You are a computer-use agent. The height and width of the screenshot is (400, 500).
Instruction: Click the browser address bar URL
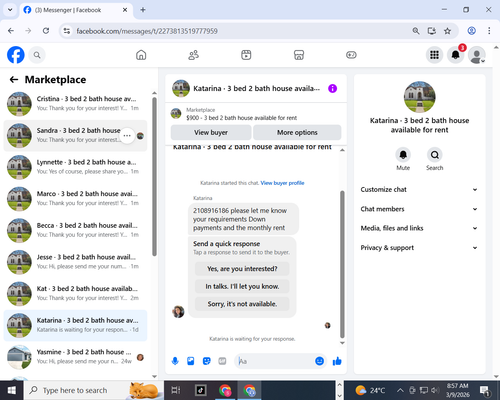coord(147,31)
